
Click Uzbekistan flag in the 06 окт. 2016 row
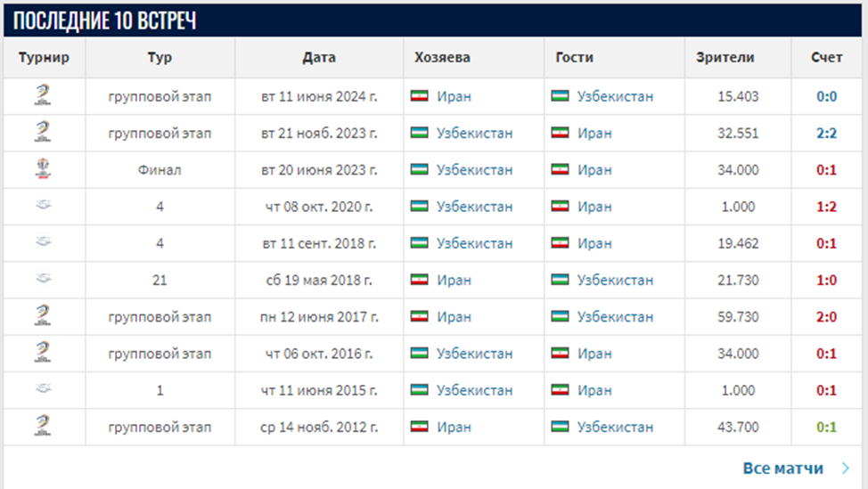[x=419, y=354]
